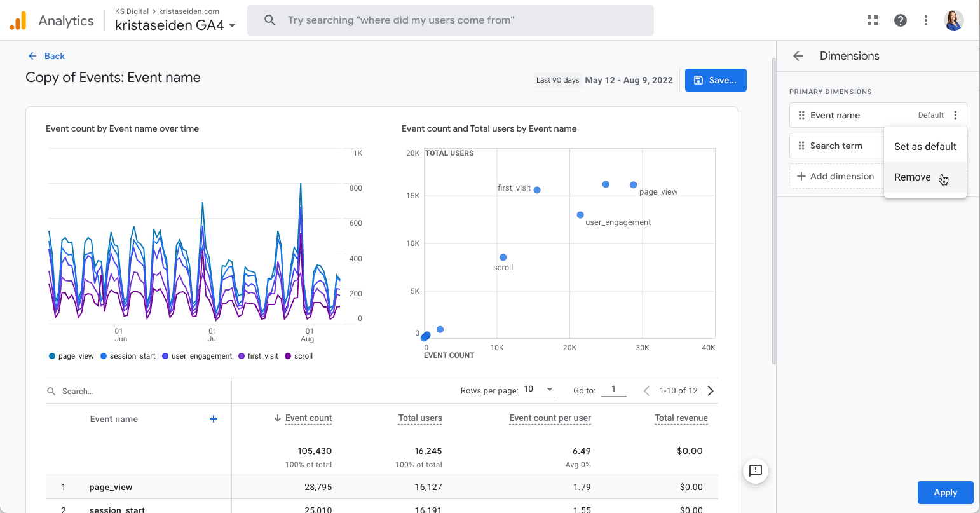This screenshot has height=513, width=980.
Task: Click the plus icon beside Event name column
Action: tap(214, 419)
